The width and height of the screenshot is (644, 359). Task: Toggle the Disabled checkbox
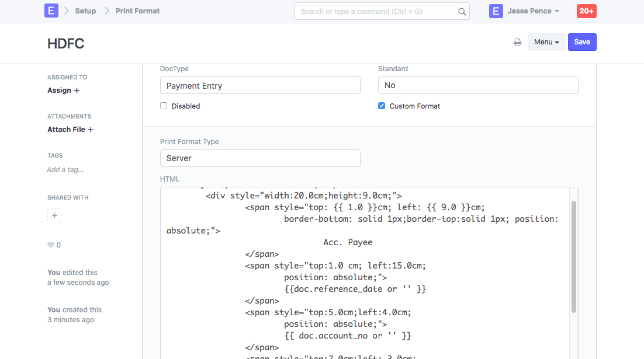coord(164,106)
